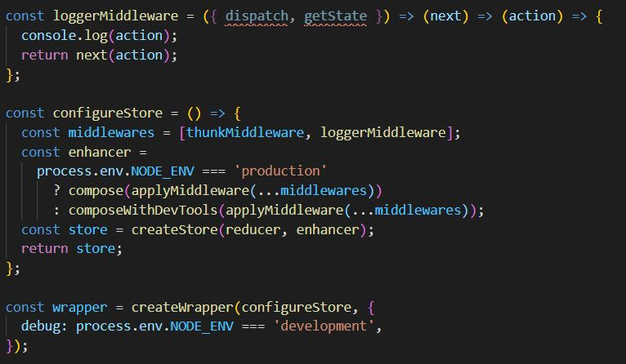Click the wrapper constant name
This screenshot has height=364, width=626.
(80, 308)
